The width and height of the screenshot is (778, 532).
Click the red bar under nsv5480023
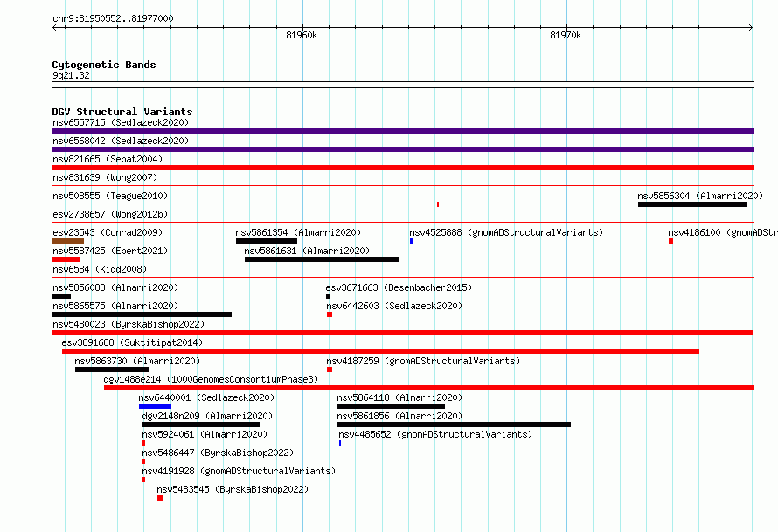click(x=402, y=333)
